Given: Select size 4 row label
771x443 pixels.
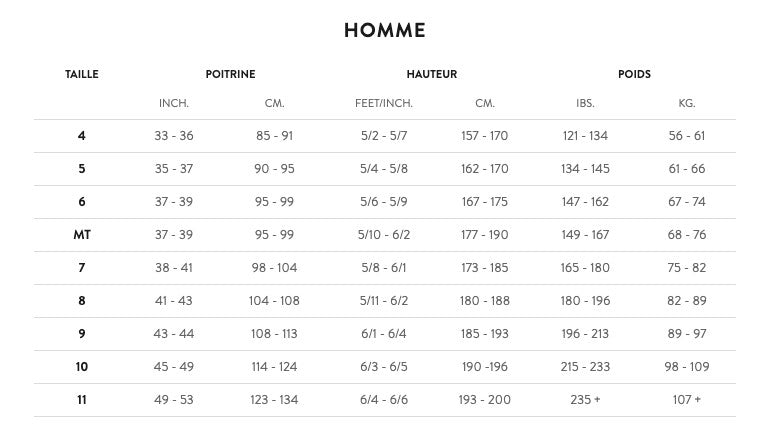Looking at the screenshot, I should (x=82, y=136).
